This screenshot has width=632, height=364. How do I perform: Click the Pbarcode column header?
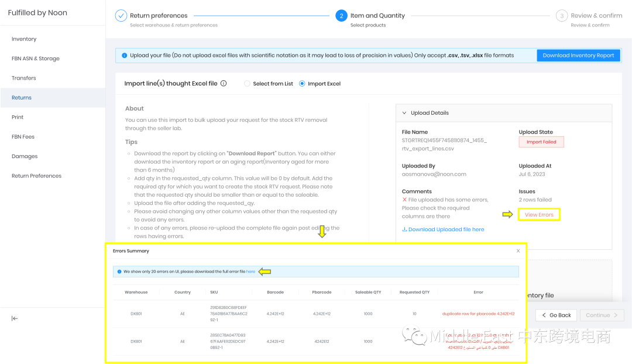pyautogui.click(x=322, y=292)
